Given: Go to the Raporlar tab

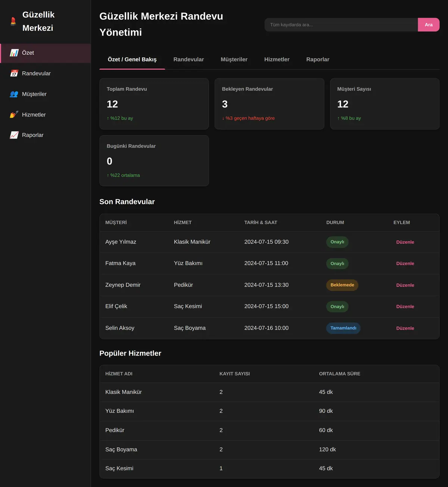Looking at the screenshot, I should point(318,59).
